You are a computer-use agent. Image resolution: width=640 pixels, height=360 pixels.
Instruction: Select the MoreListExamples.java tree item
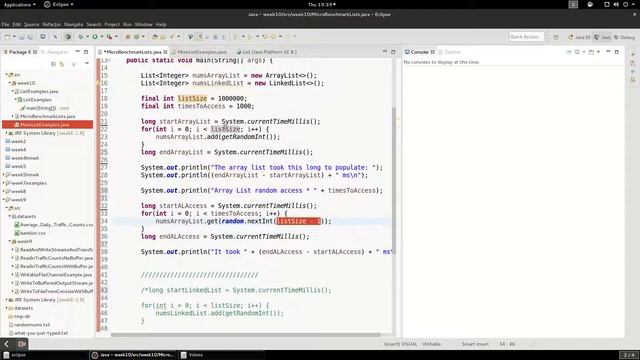click(48, 124)
